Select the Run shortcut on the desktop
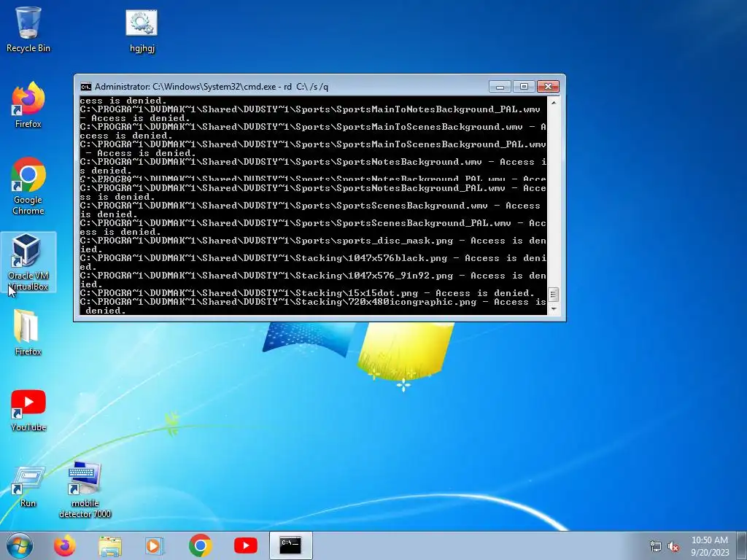 pos(28,486)
